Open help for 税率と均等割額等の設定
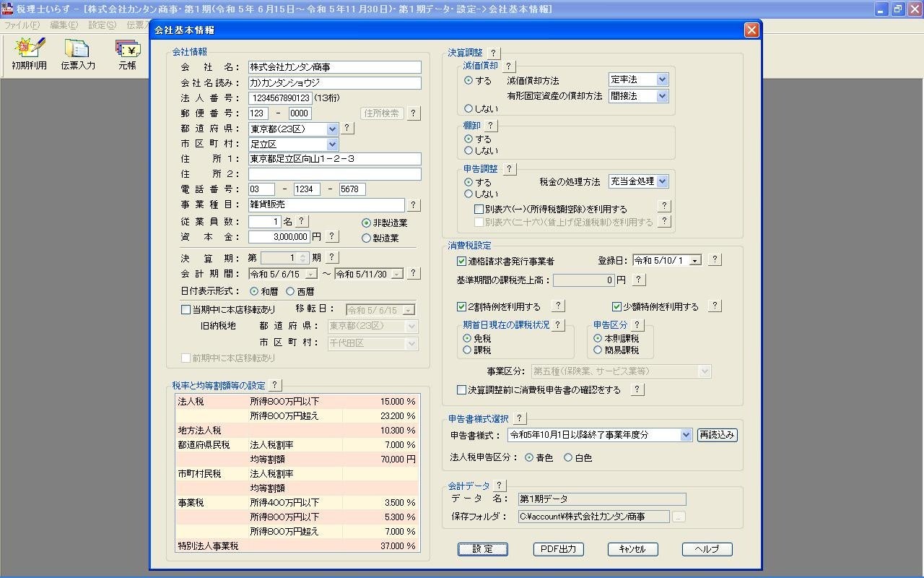 click(275, 385)
